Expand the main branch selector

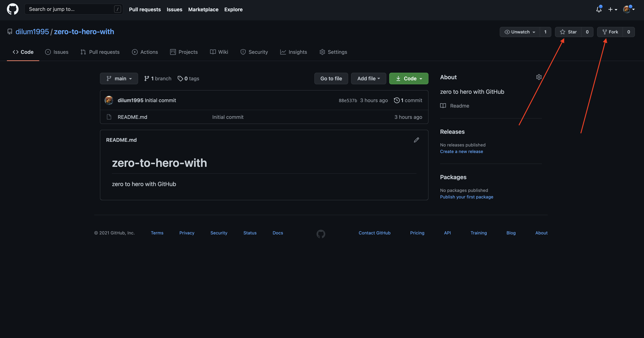click(x=119, y=79)
